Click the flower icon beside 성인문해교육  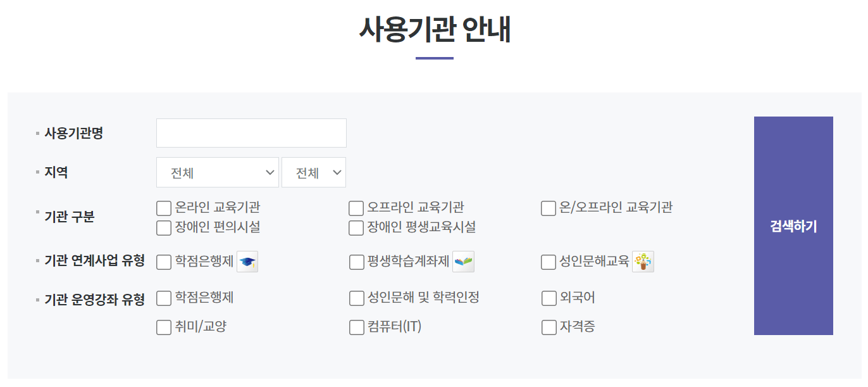coord(643,261)
